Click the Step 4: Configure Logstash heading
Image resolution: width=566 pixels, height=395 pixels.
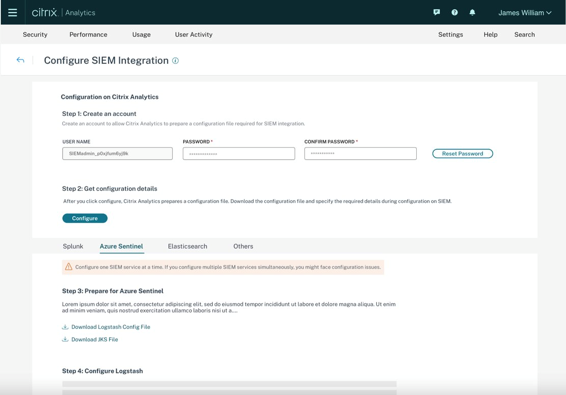click(103, 371)
